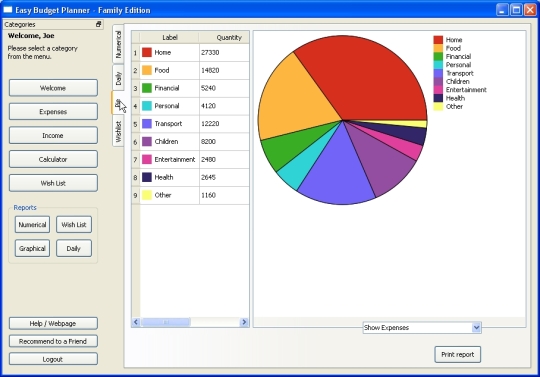This screenshot has width=540, height=377.
Task: Click the dark navy Health swatch in table
Action: [147, 177]
